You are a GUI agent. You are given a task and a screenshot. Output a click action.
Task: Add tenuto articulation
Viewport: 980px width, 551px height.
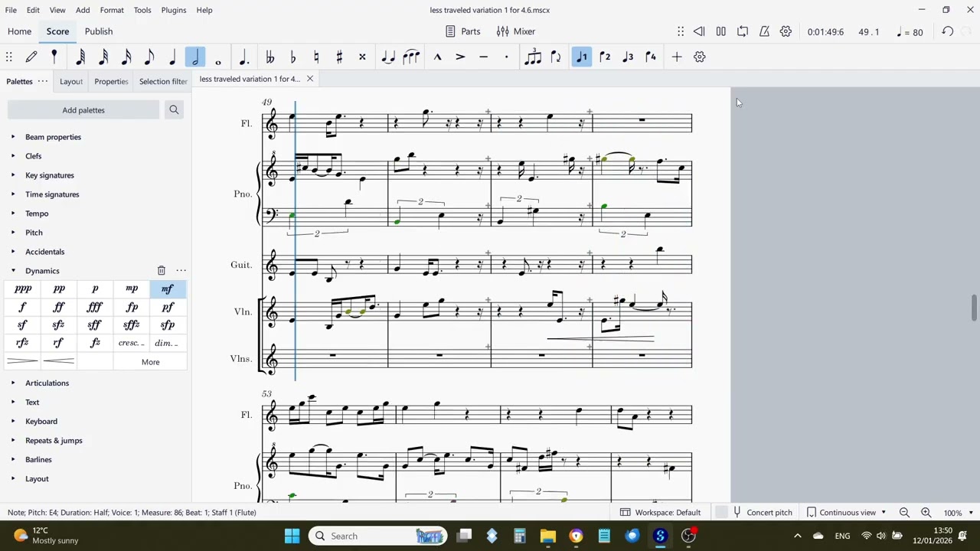pos(483,57)
